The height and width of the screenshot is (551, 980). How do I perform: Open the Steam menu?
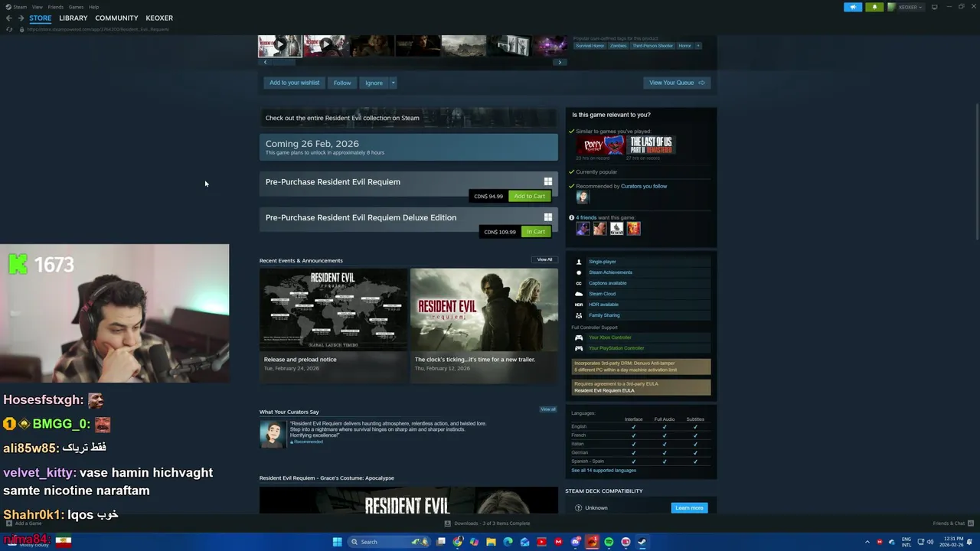click(x=18, y=7)
